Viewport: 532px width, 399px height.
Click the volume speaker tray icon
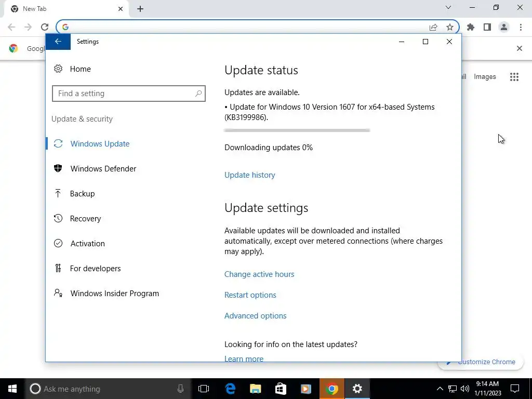[465, 389]
